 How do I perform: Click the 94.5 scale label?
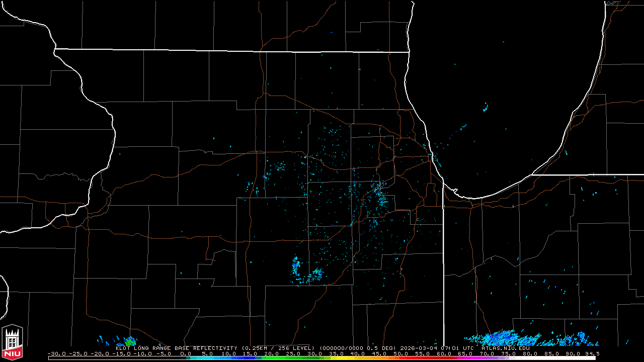click(591, 354)
